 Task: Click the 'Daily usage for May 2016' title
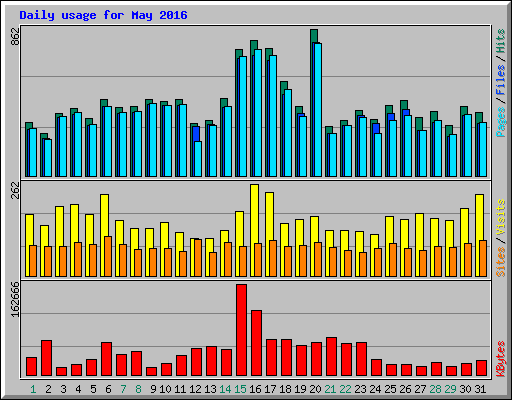(x=103, y=15)
